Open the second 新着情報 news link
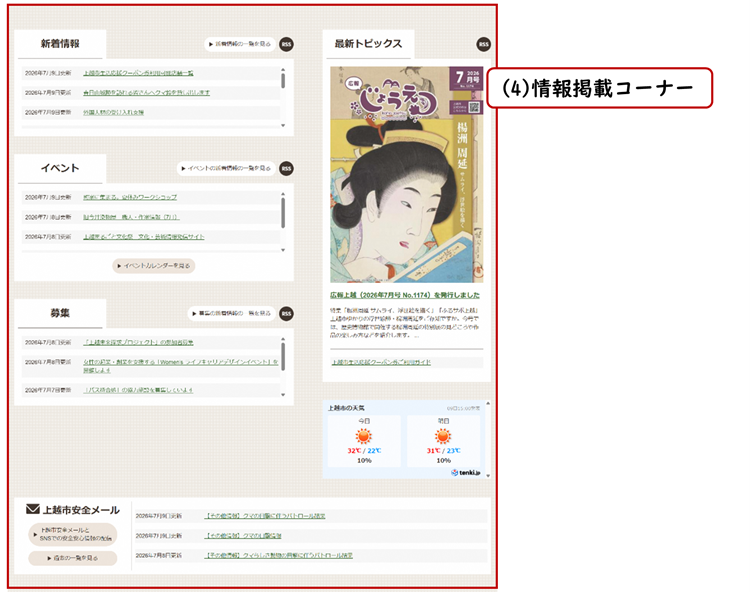This screenshot has width=750, height=592. (146, 93)
